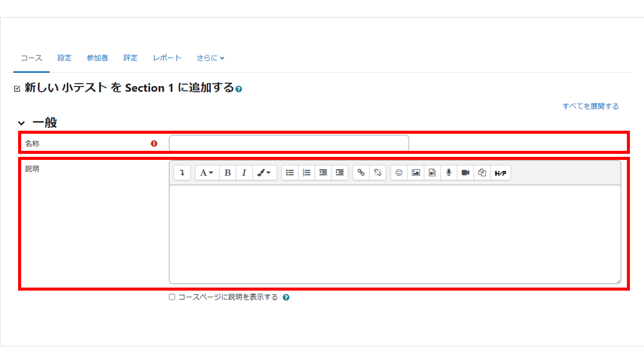The width and height of the screenshot is (644, 362).
Task: Click the 新しい 小テスト heading text
Action: click(129, 88)
